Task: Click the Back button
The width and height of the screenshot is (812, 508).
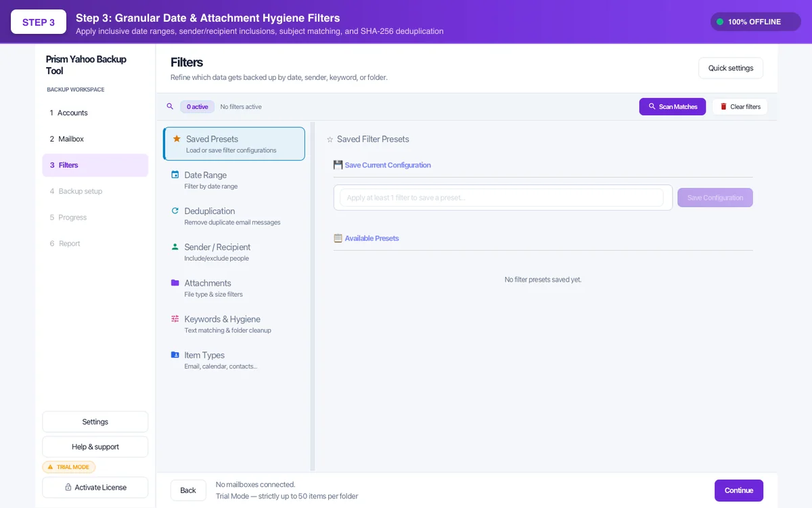Action: tap(188, 490)
